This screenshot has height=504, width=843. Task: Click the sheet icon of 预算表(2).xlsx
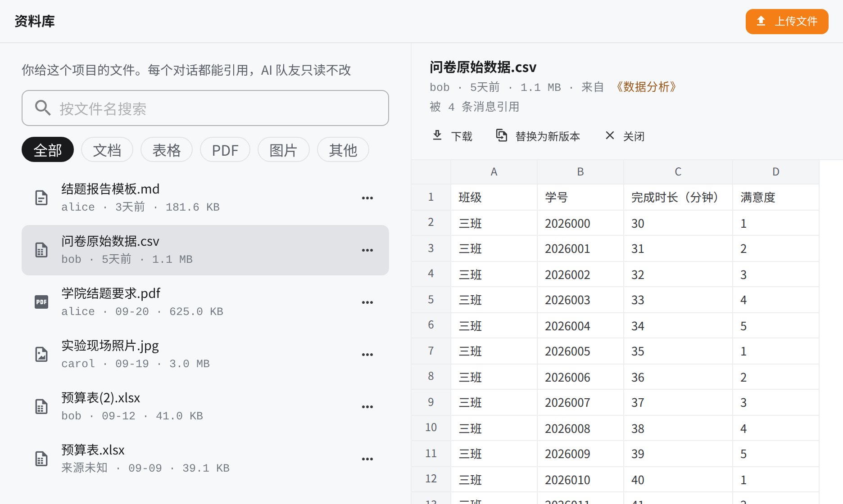click(41, 407)
